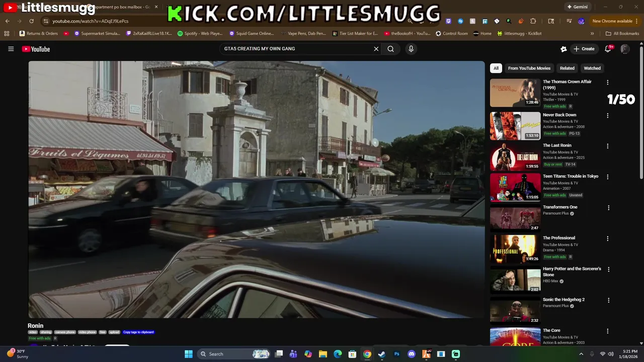Select the Watched filter chip
The width and height of the screenshot is (644, 362).
[x=592, y=68]
